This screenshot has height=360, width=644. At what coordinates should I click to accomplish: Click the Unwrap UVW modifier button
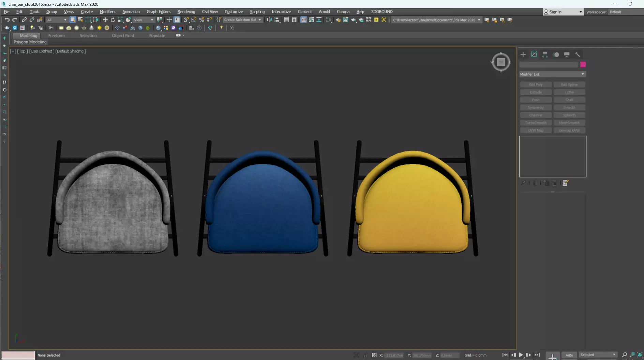point(569,130)
